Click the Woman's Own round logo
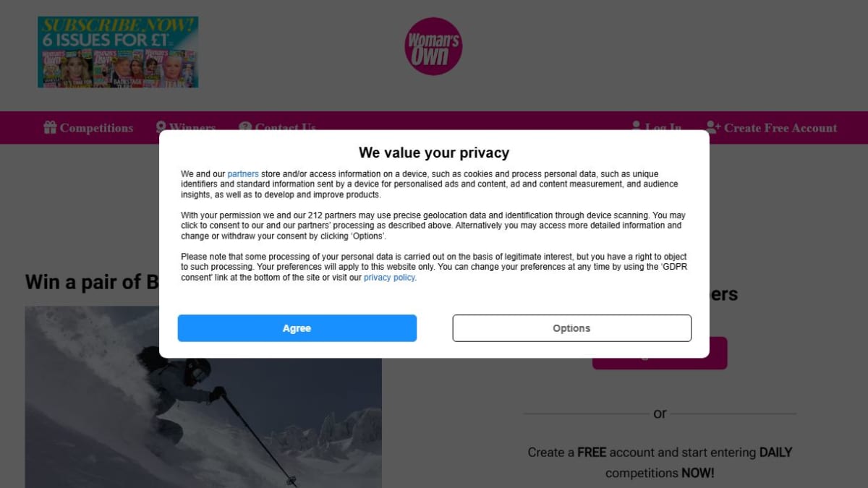Image resolution: width=868 pixels, height=488 pixels. (x=433, y=46)
